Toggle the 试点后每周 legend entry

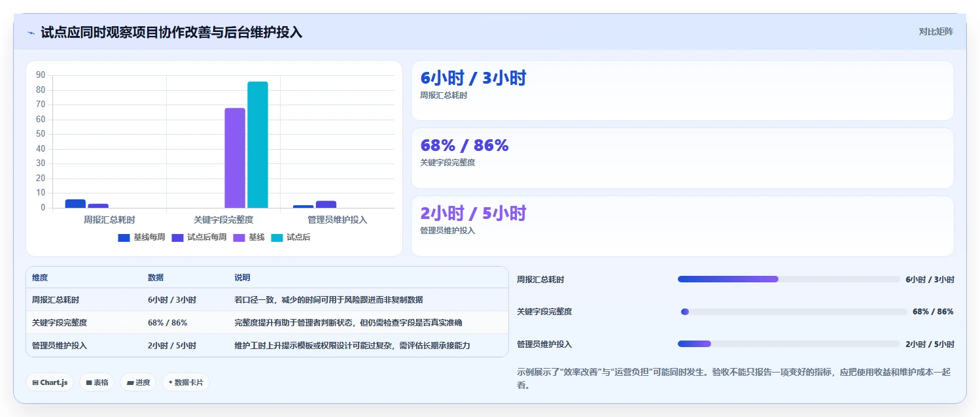pos(199,237)
